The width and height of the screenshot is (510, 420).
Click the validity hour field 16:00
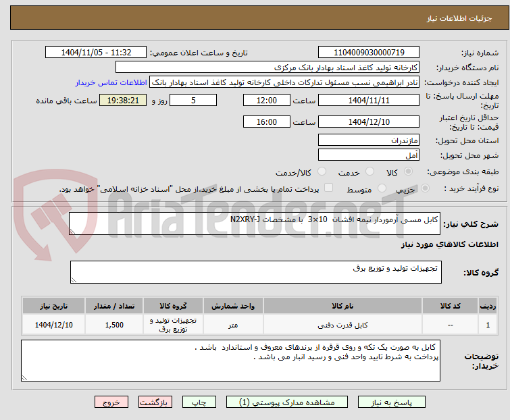266,122
